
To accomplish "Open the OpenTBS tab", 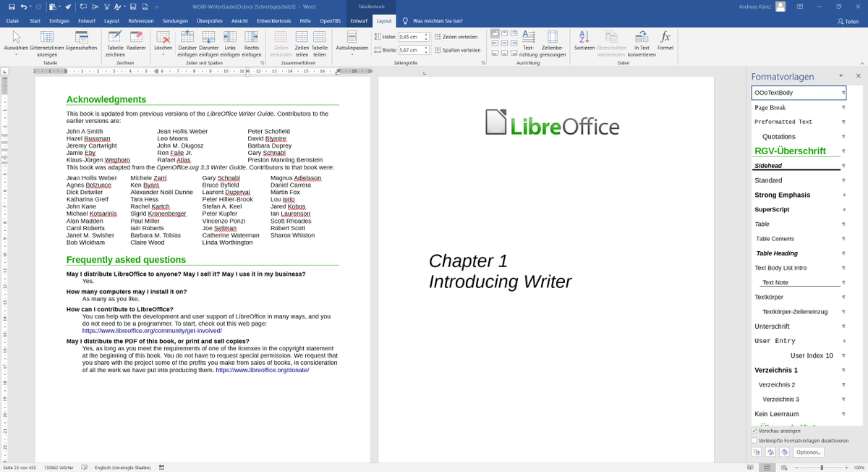I will point(331,21).
